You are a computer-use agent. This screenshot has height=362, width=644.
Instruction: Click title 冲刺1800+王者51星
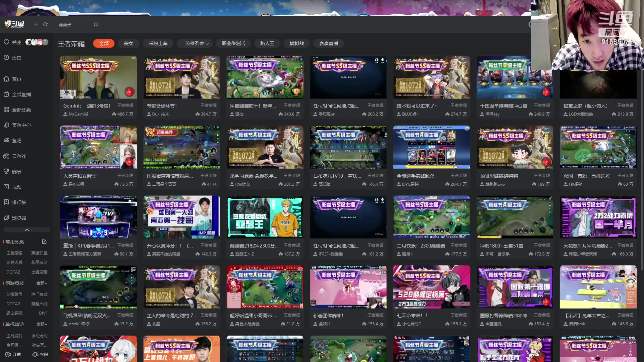click(x=501, y=246)
